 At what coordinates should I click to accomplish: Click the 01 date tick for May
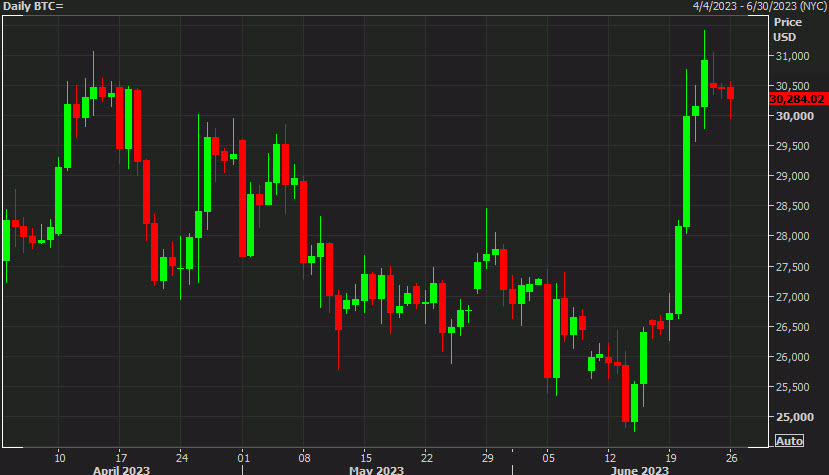pos(243,458)
